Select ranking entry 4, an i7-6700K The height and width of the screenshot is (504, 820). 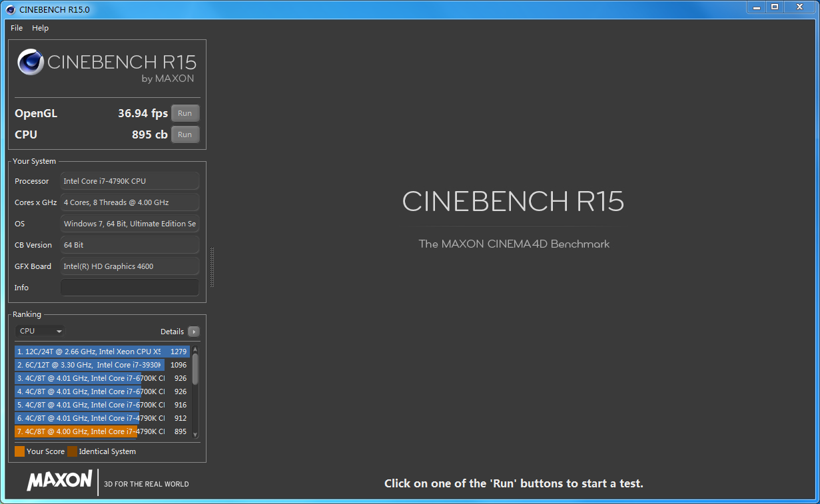click(103, 391)
